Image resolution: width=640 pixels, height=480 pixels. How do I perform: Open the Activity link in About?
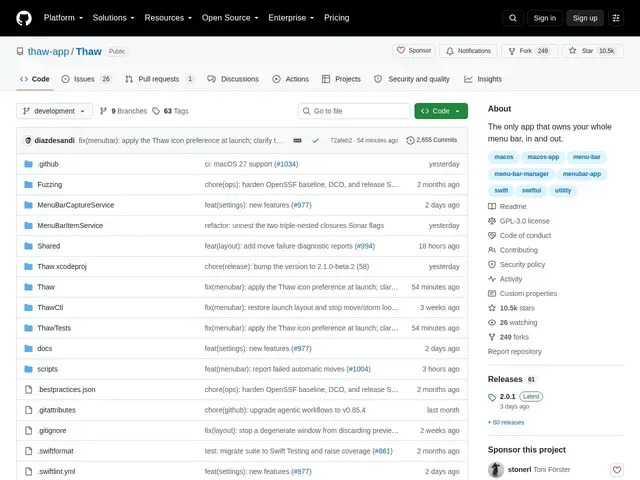505,279
